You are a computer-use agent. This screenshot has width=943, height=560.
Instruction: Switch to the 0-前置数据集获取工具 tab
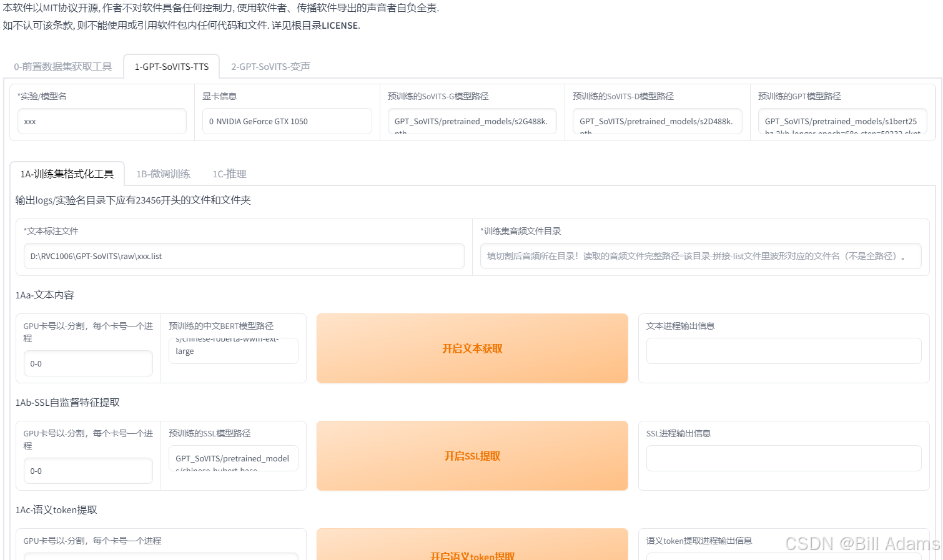pos(64,66)
